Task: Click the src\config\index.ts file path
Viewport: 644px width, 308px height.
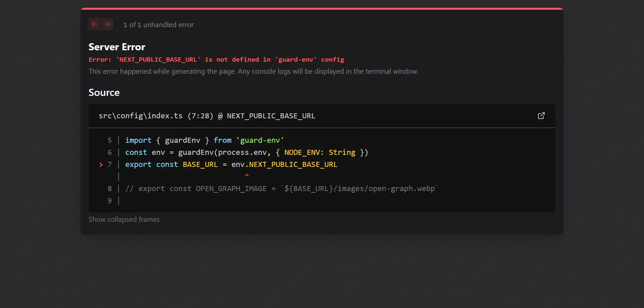Action: [x=140, y=116]
